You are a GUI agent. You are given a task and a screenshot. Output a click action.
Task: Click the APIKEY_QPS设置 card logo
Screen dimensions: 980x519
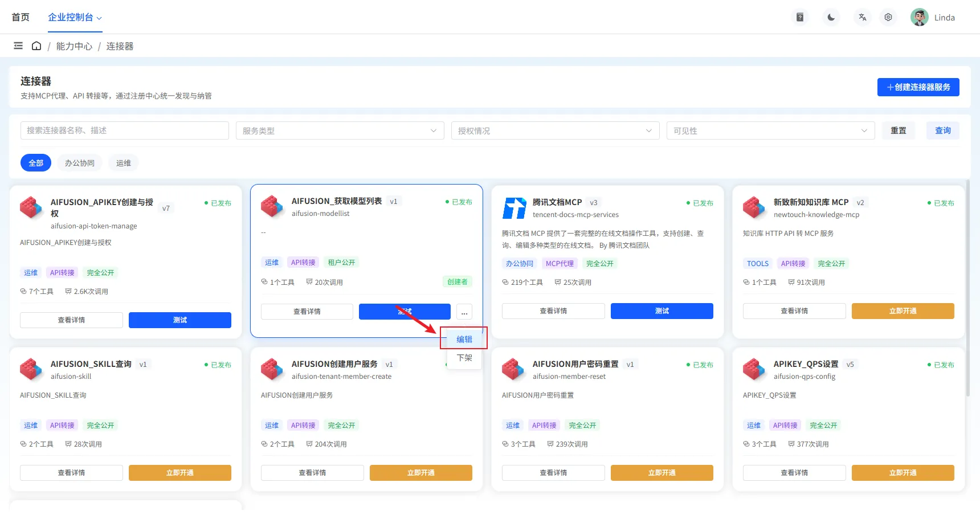(754, 370)
